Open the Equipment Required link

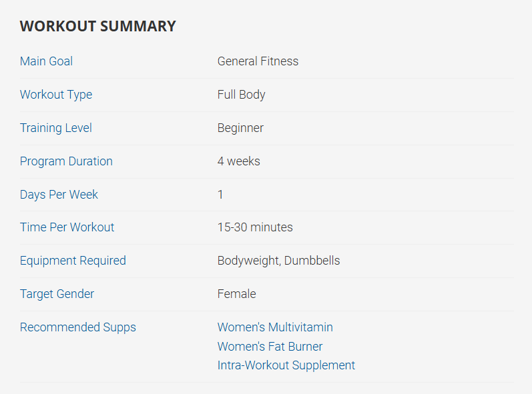click(x=73, y=261)
